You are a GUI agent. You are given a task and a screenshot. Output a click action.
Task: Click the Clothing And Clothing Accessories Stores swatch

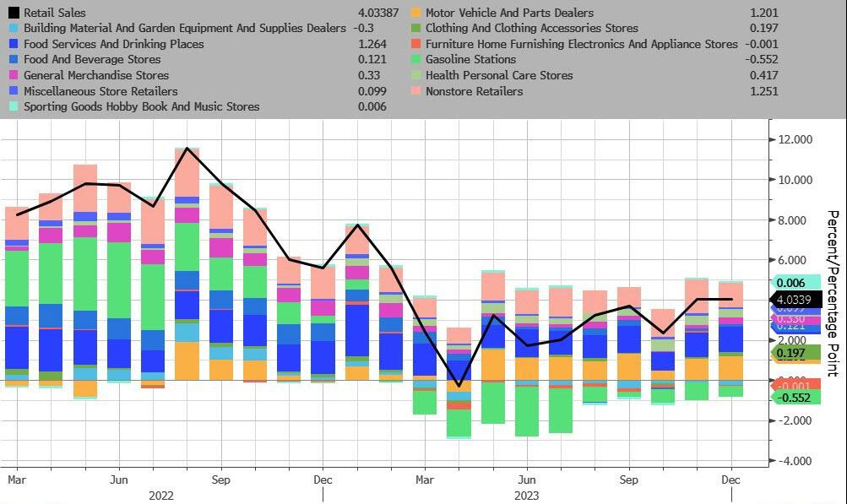[x=415, y=29]
